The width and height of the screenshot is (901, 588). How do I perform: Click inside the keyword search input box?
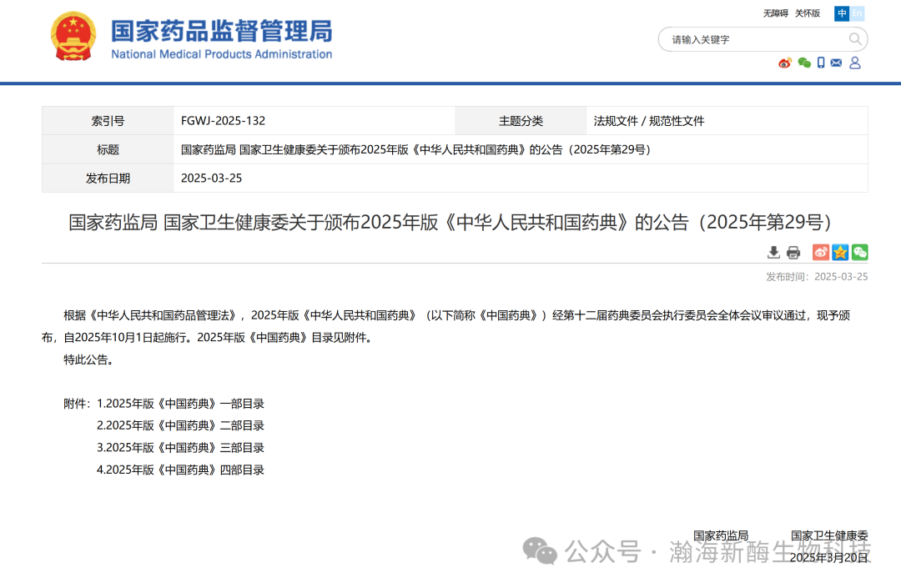click(x=742, y=39)
